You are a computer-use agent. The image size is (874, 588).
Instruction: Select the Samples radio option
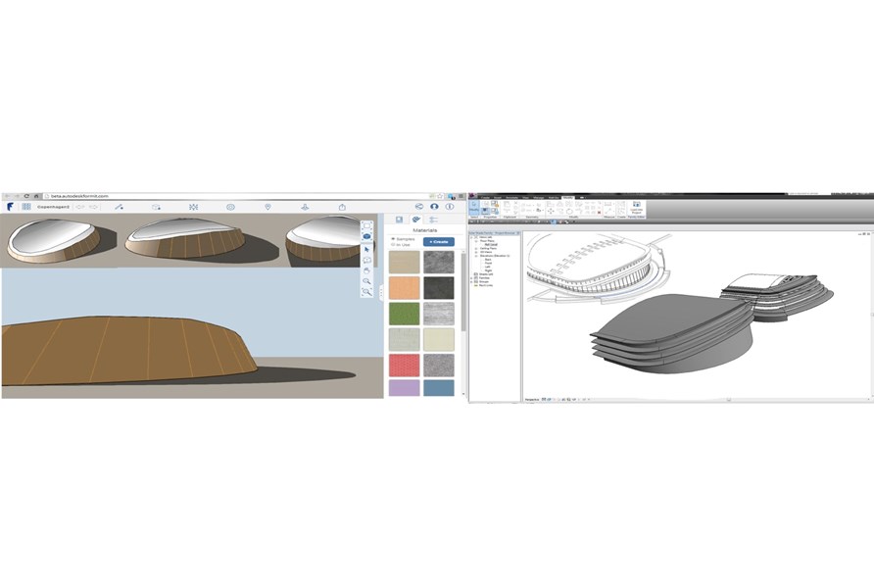(393, 239)
